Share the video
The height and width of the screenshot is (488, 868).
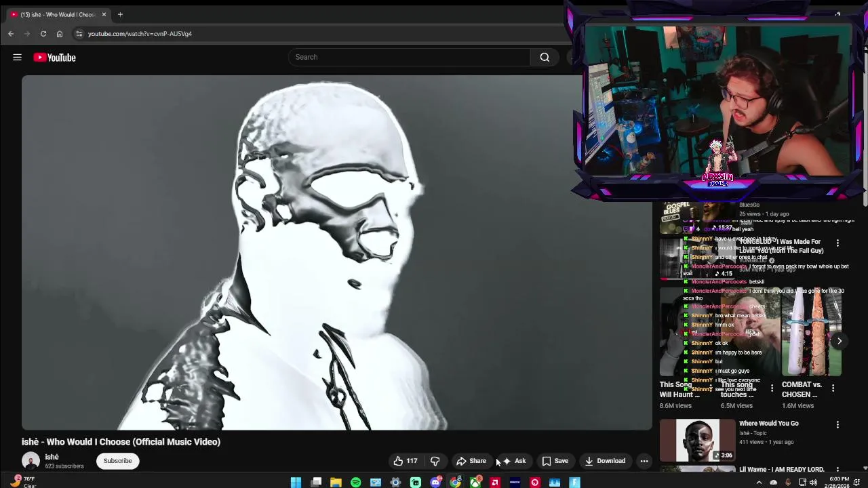pos(471,461)
